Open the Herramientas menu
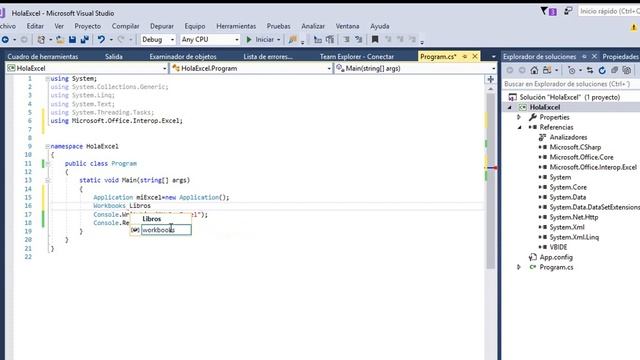Screen dimensions: 640x360 [236, 26]
